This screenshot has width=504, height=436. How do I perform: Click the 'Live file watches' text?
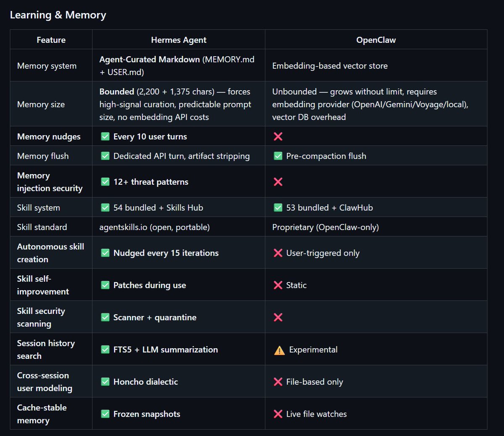(x=316, y=414)
